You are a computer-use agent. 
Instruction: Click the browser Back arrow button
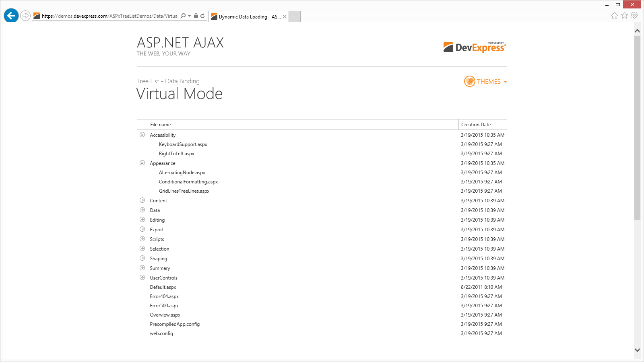(11, 16)
